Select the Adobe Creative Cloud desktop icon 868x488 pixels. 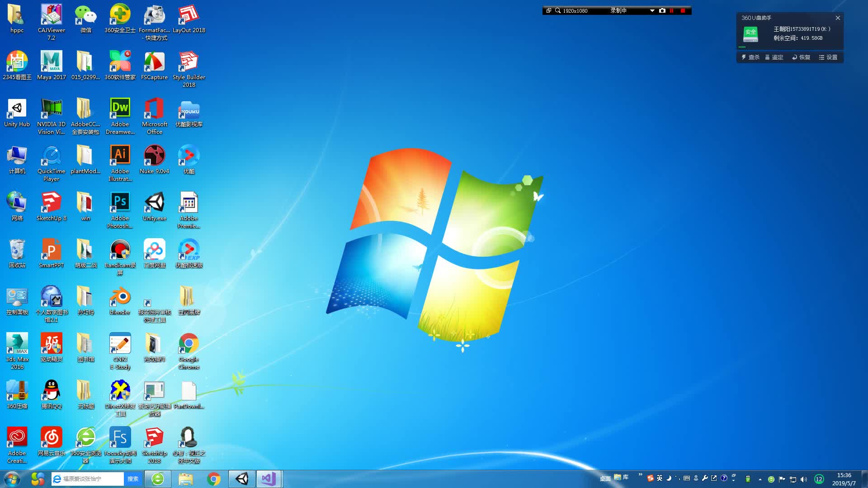pos(17,446)
